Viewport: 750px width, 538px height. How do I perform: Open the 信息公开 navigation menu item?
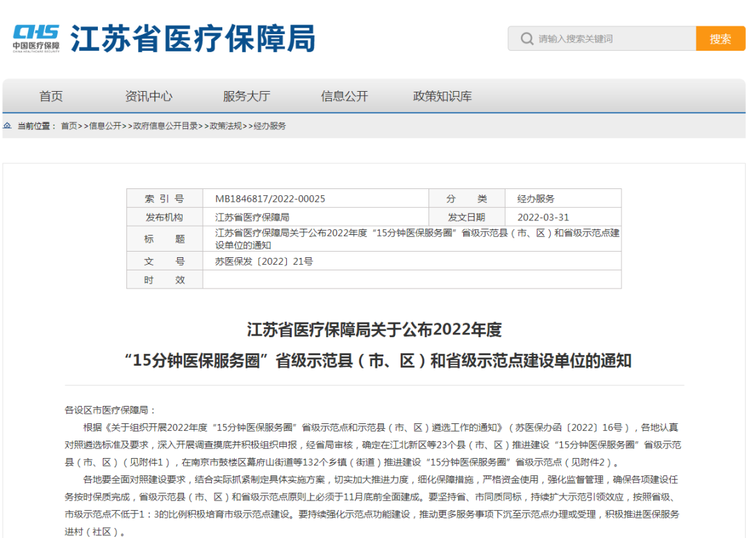(x=344, y=96)
